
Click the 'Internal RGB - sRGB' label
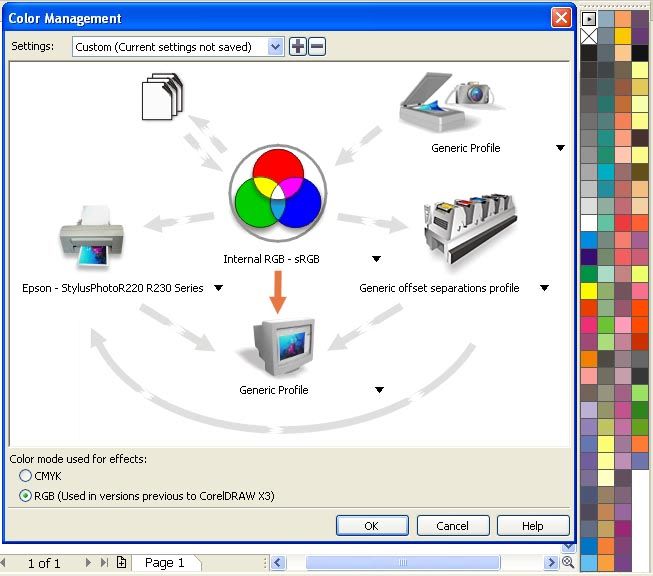tap(272, 259)
